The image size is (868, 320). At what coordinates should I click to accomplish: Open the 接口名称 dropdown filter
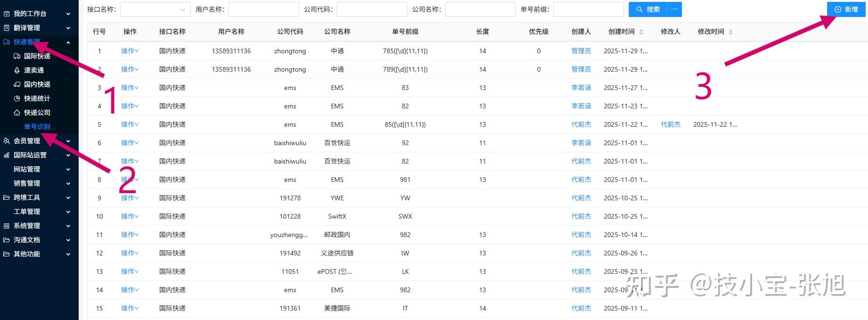click(155, 9)
